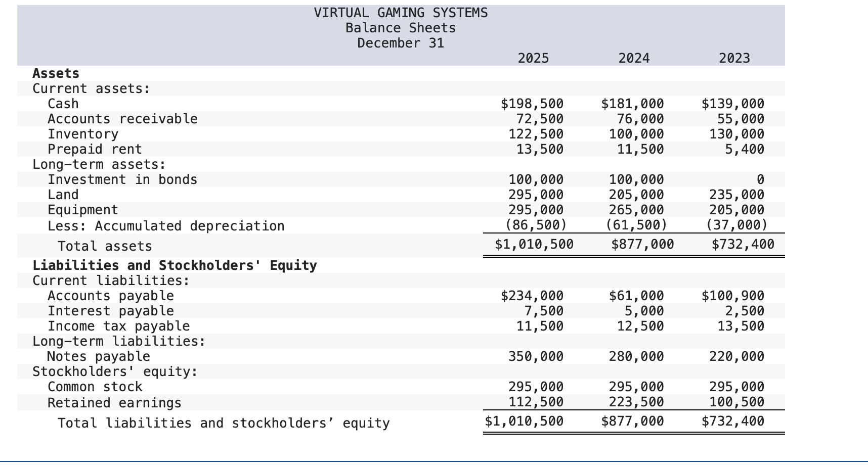This screenshot has height=467, width=868.
Task: Click Equipment value 265,000
Action: tap(636, 210)
